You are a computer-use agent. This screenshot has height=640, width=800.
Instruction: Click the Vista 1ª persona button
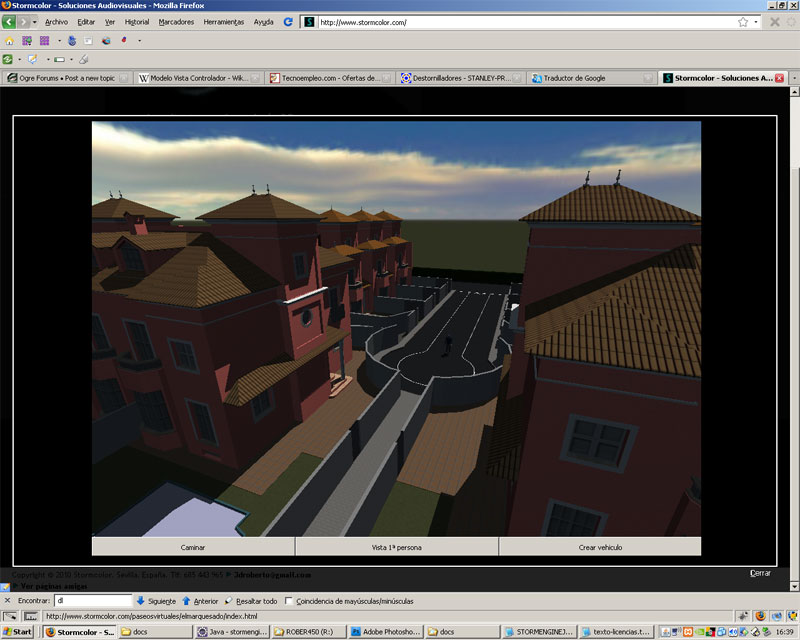point(396,547)
